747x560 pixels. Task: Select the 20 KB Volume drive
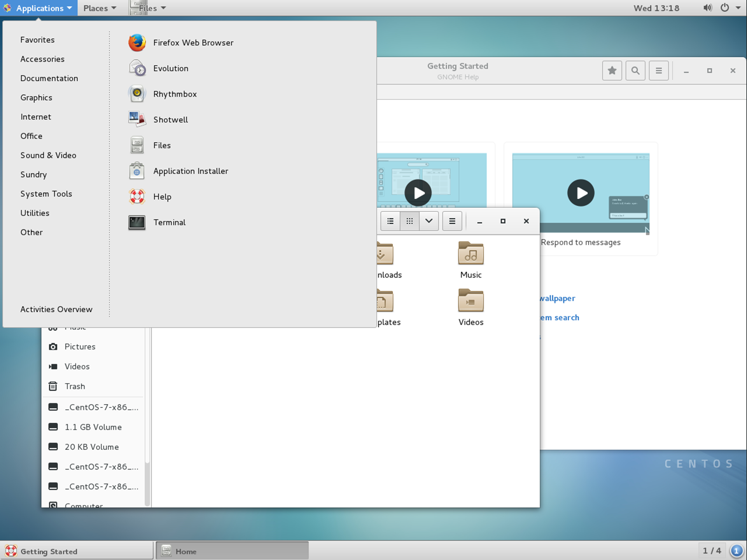pos(92,447)
